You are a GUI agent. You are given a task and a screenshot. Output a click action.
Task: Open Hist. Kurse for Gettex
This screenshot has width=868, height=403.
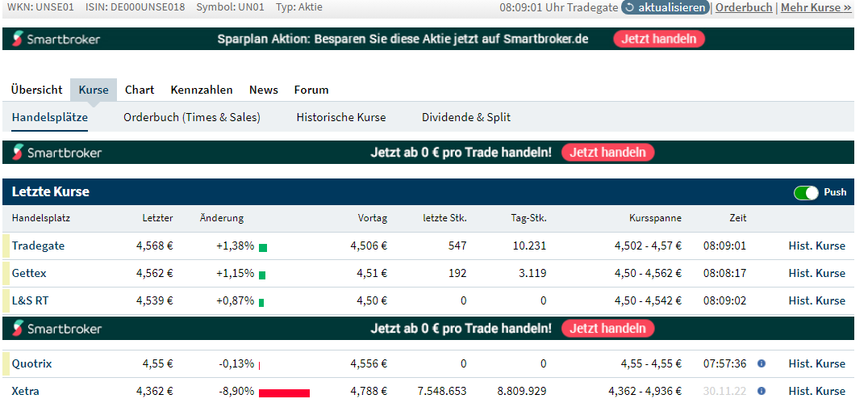tap(816, 273)
